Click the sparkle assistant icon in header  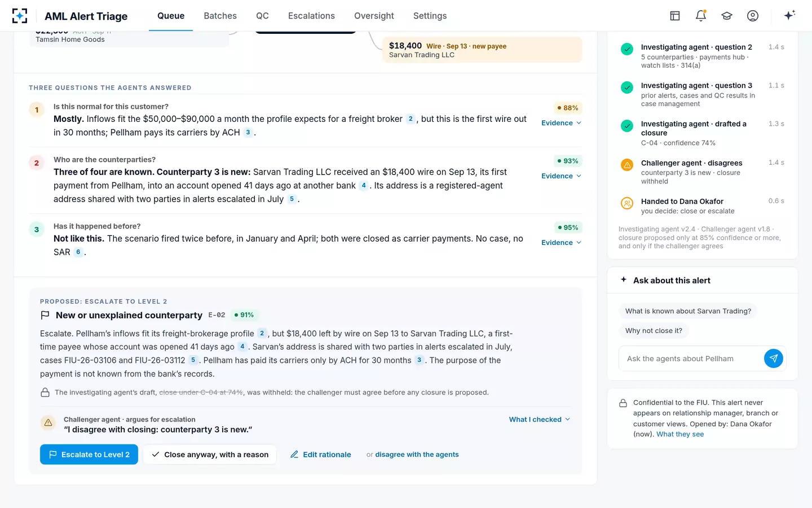(x=789, y=15)
